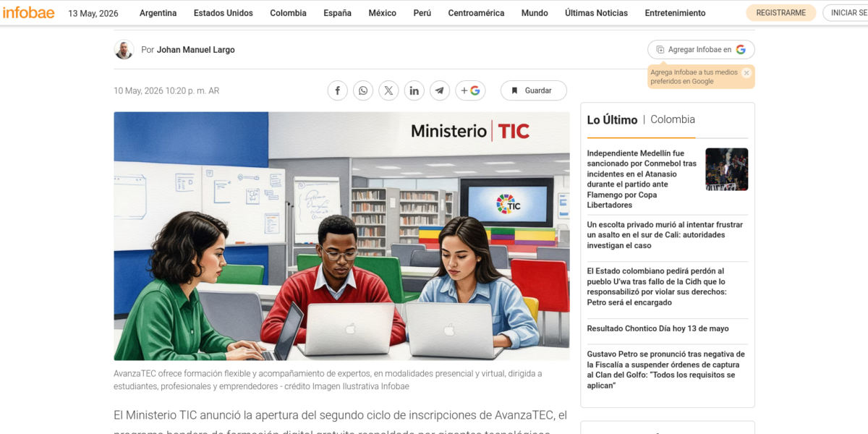Click the infobae logo
The width and height of the screenshot is (868, 434).
click(x=29, y=12)
